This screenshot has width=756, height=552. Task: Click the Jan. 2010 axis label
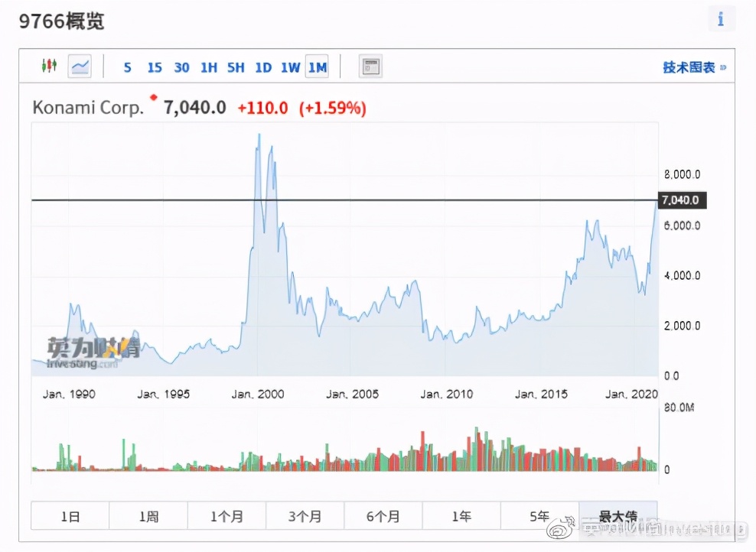coord(446,395)
